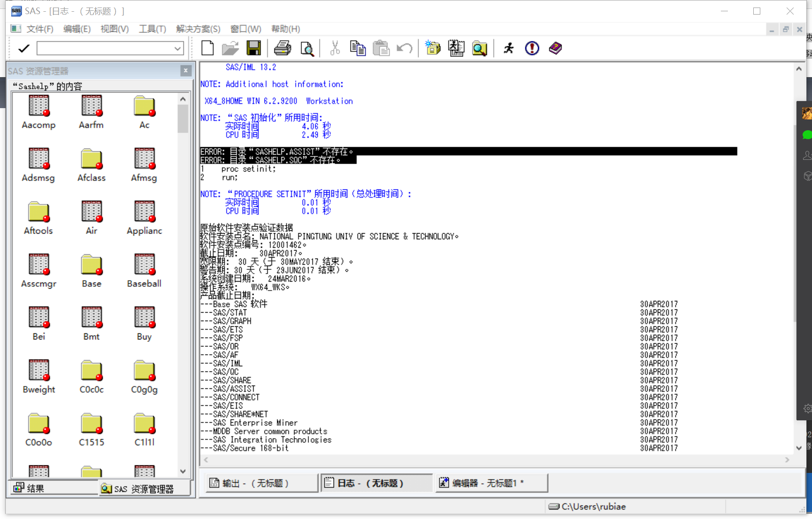This screenshot has height=519, width=812.
Task: Click log horizontal scroll right arrow
Action: coord(787,460)
